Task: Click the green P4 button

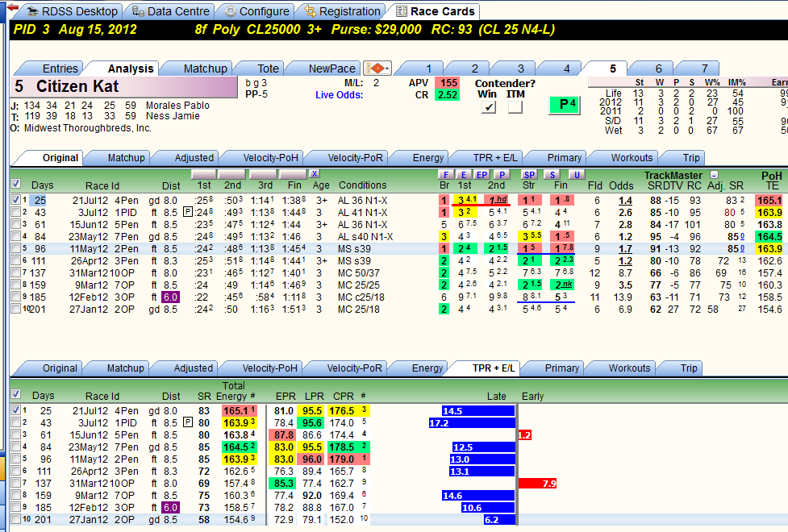Action: (565, 105)
